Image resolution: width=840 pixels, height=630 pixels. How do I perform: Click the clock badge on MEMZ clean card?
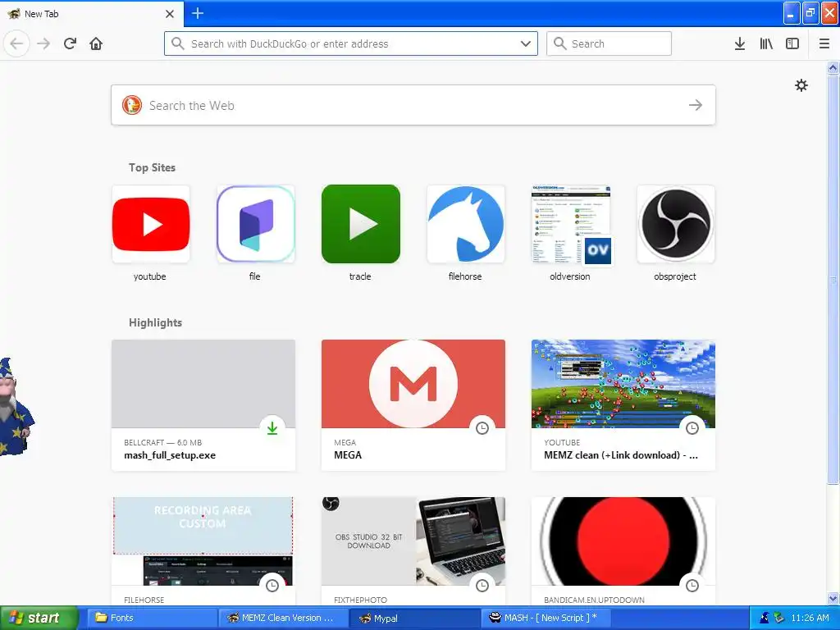point(692,428)
